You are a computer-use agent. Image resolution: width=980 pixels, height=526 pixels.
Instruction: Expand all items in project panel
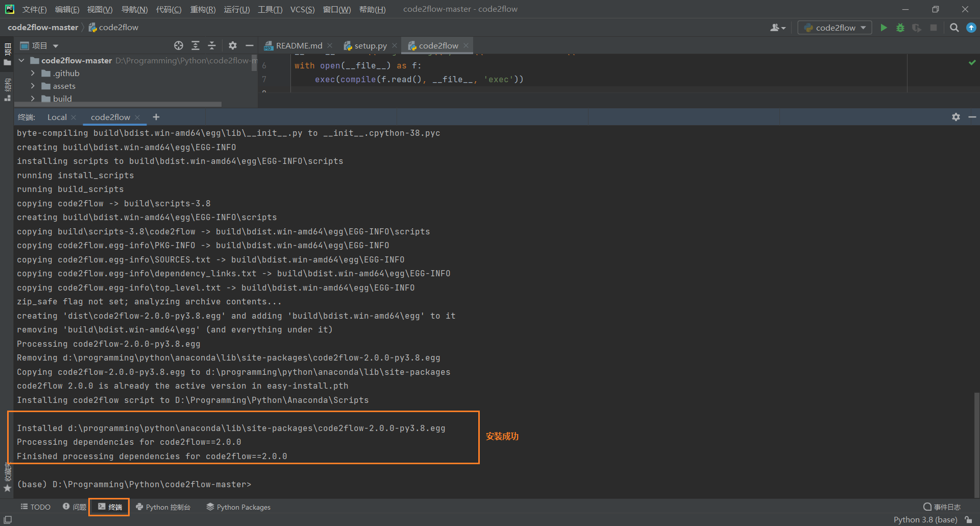click(x=195, y=45)
